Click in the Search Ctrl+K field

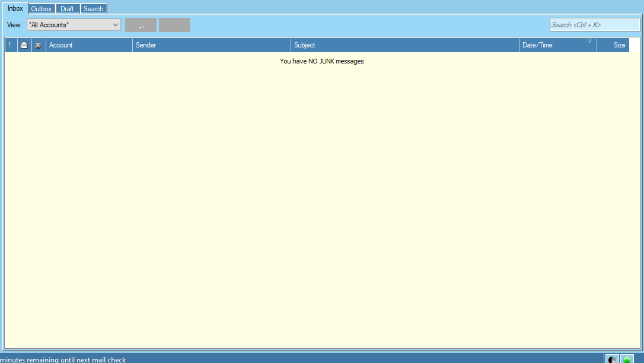[x=595, y=25]
